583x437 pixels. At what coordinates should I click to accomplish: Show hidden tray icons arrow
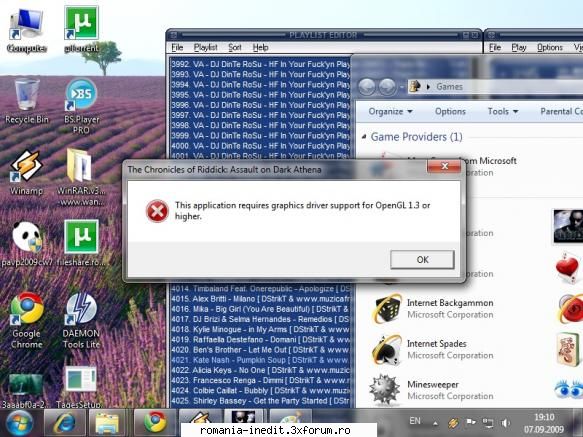(x=435, y=423)
